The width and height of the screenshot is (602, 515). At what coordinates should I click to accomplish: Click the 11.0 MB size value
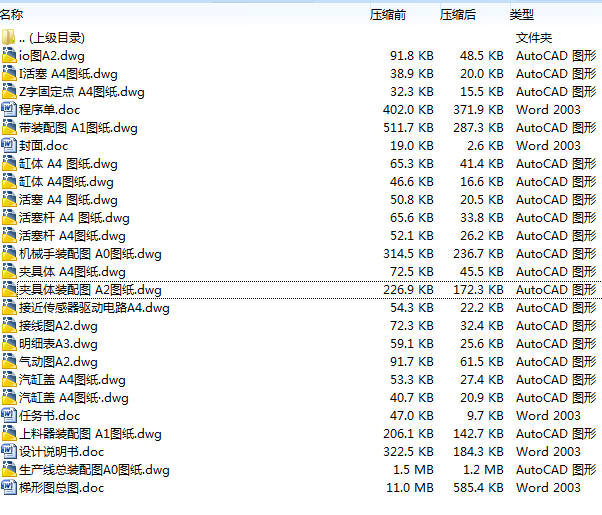[x=410, y=488]
